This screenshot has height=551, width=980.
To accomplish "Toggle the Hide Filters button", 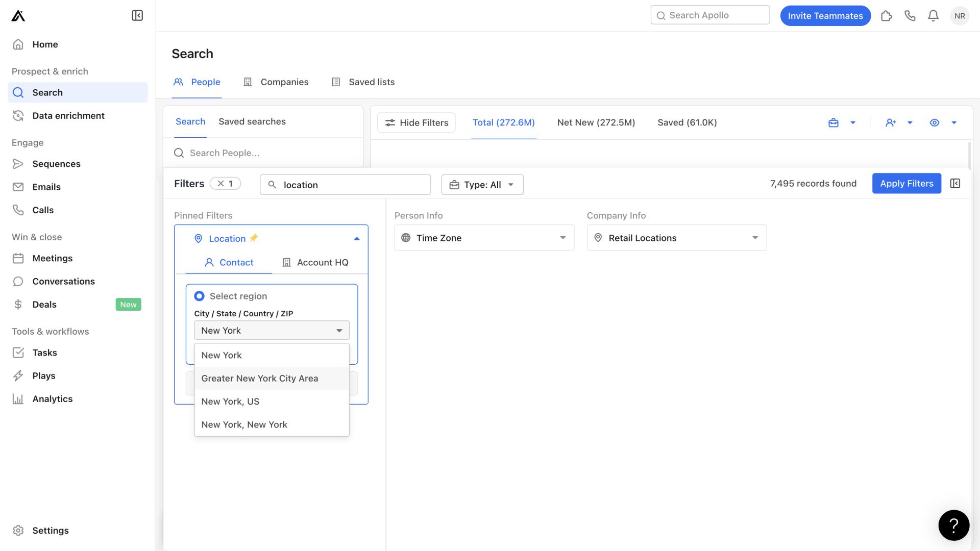I will [x=416, y=122].
